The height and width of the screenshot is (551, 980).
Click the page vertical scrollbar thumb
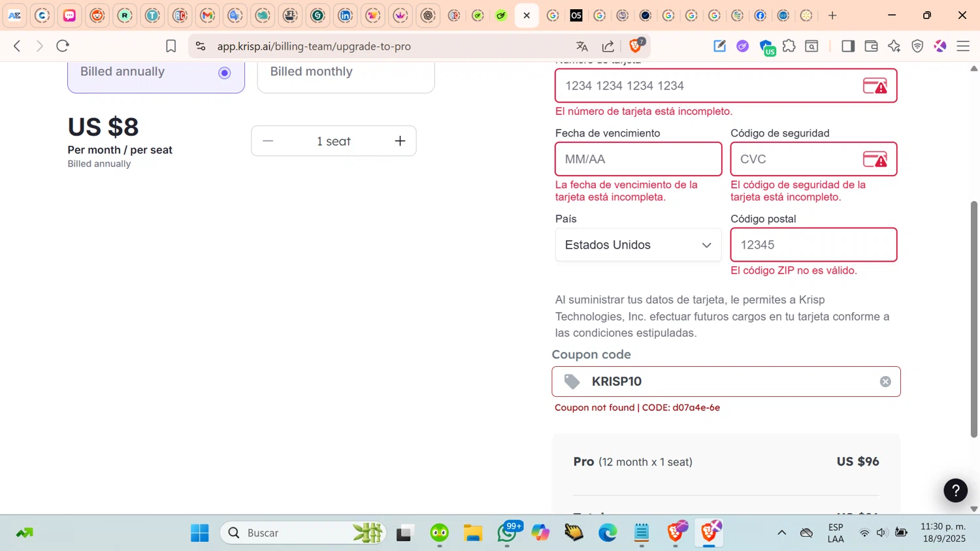pos(974,319)
